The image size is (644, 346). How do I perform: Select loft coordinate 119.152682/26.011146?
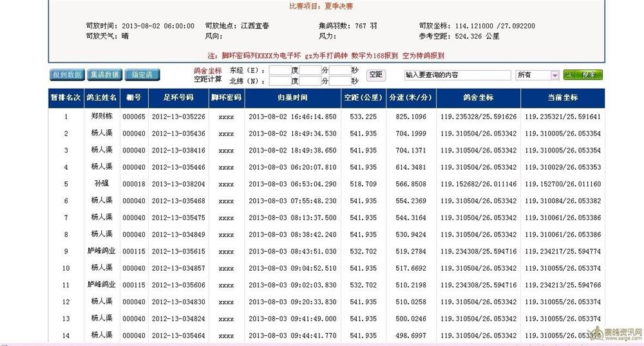tap(478, 184)
